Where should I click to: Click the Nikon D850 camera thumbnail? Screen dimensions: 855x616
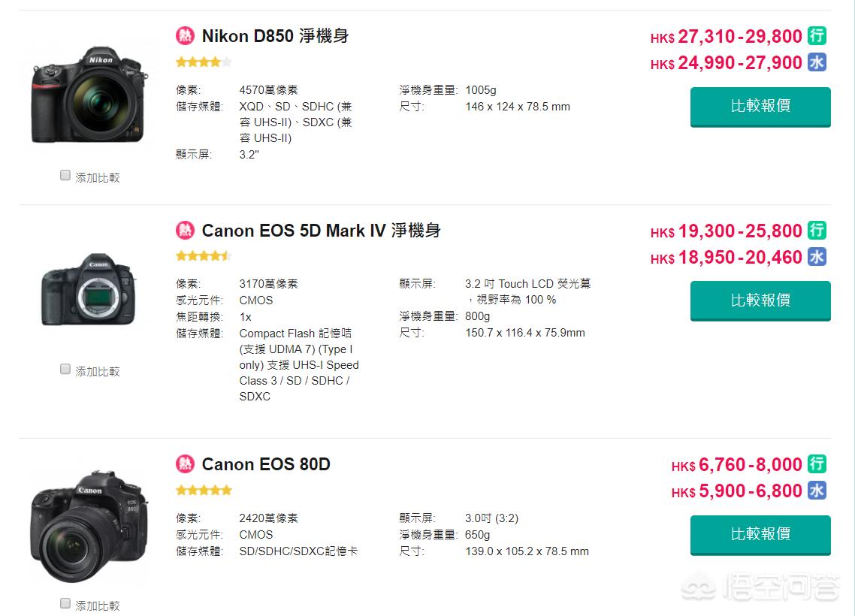coord(89,93)
